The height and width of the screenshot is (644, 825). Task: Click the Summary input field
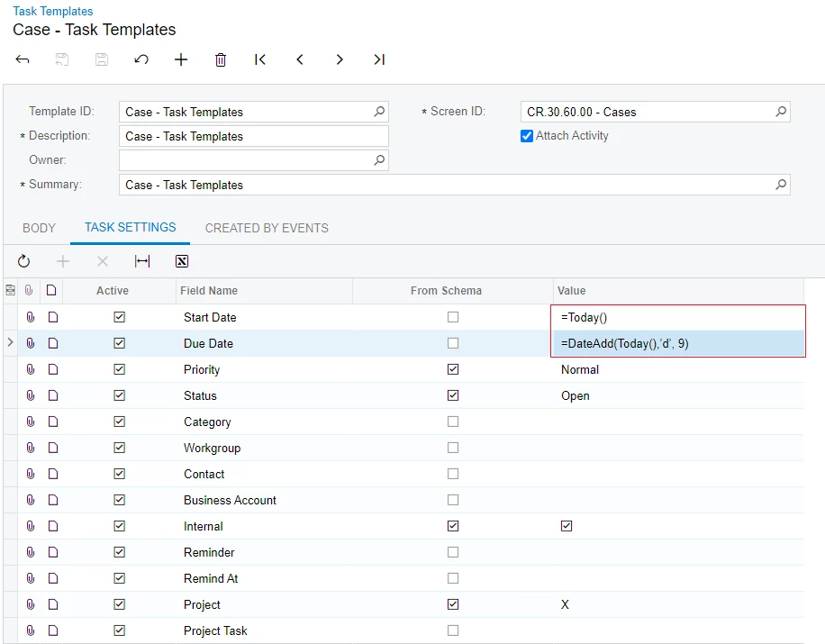pos(455,185)
